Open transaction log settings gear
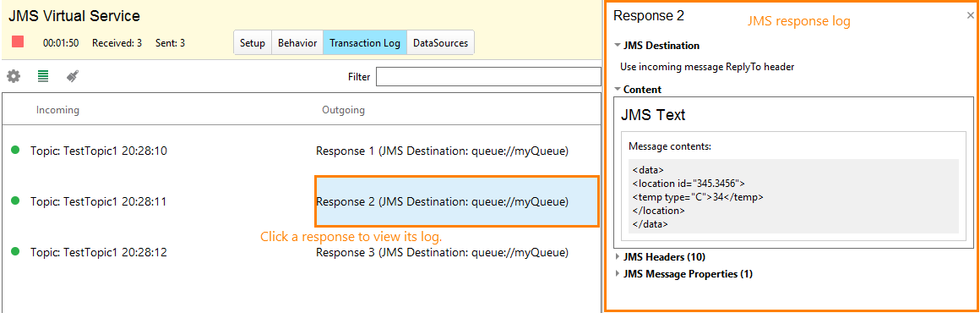 click(14, 76)
